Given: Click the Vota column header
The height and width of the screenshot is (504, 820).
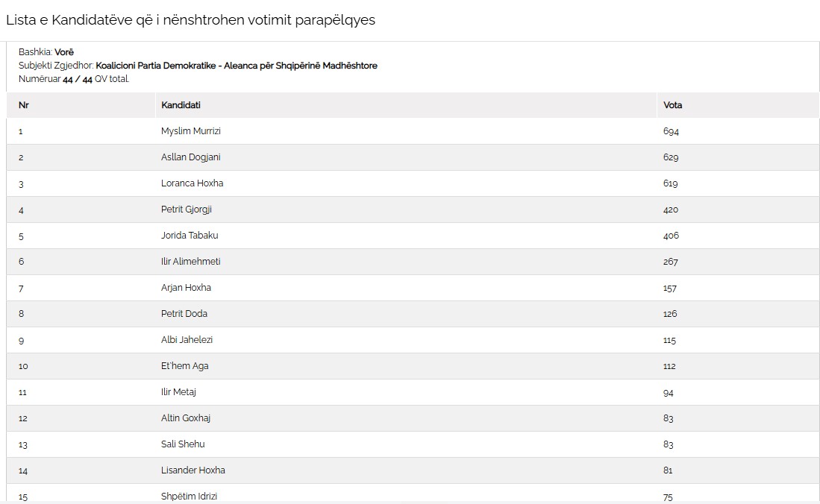Looking at the screenshot, I should coord(672,105).
